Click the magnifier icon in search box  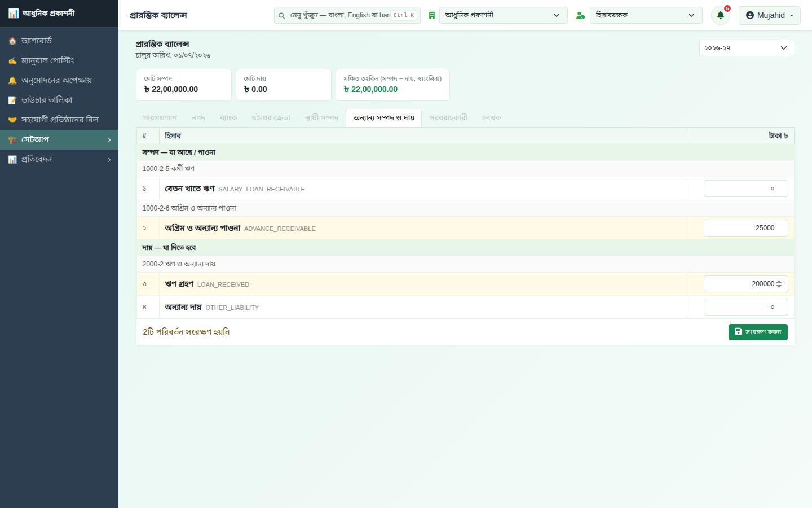pyautogui.click(x=281, y=16)
